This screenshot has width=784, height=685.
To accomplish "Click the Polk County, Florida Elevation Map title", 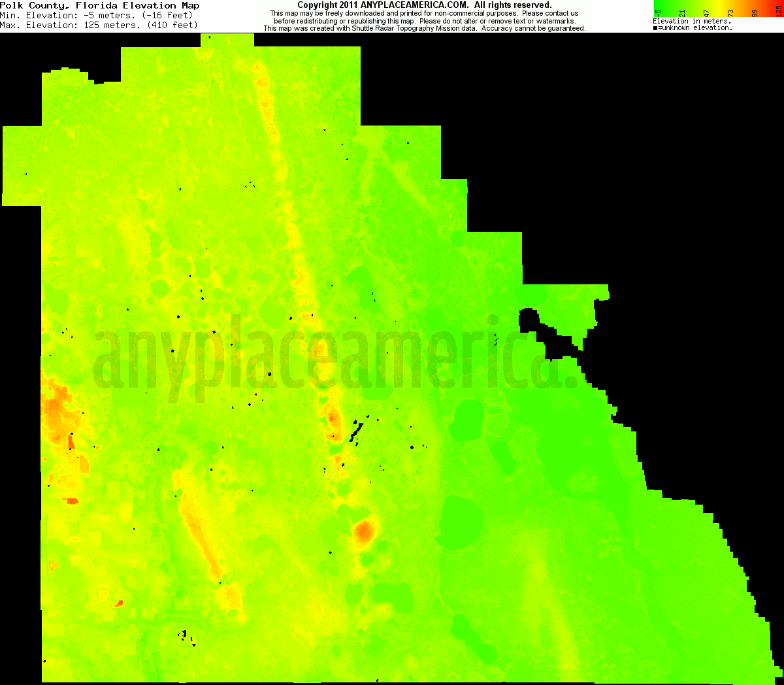I will pyautogui.click(x=100, y=5).
